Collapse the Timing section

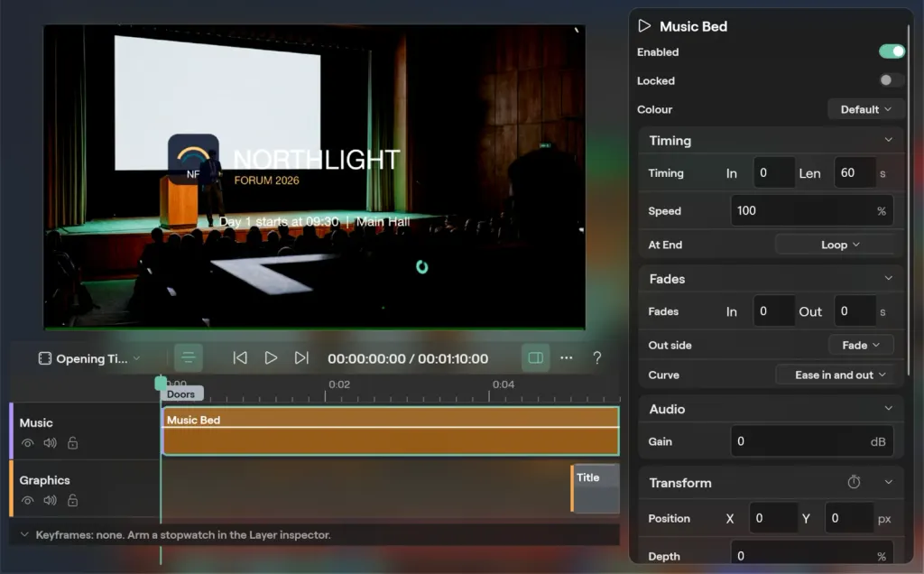tap(888, 140)
